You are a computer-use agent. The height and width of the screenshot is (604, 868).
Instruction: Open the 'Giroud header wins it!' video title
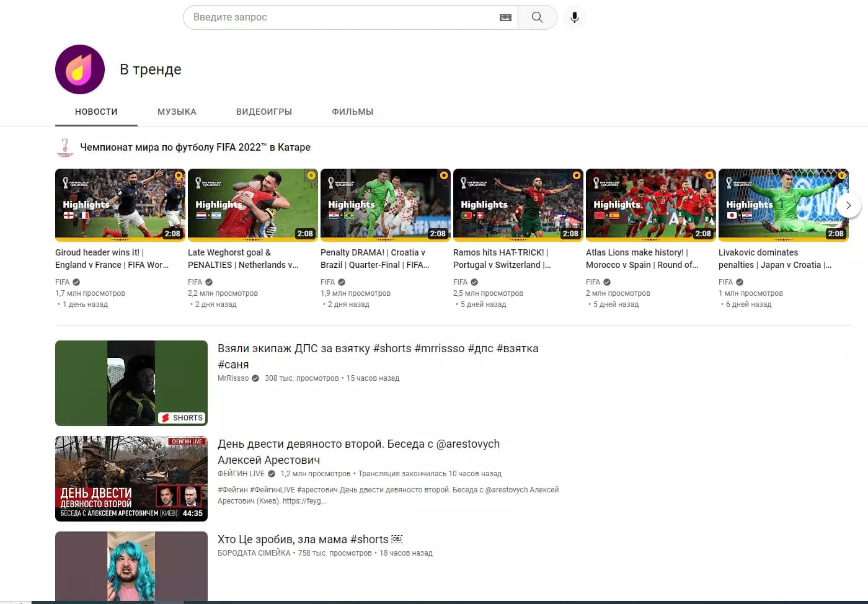pyautogui.click(x=112, y=259)
